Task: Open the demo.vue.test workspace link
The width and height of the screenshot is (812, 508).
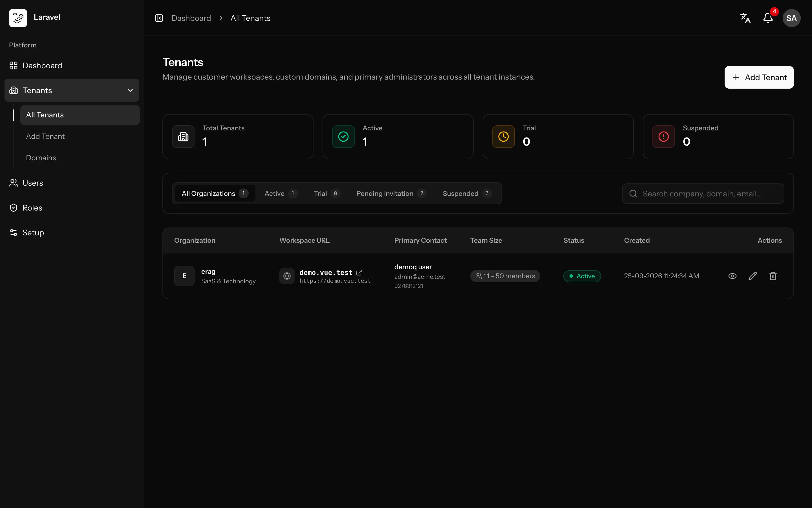Action: coord(326,272)
